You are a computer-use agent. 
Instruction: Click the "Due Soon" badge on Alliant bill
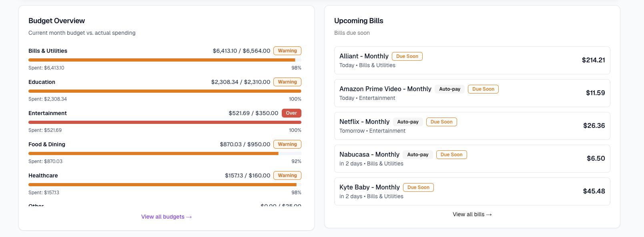407,56
